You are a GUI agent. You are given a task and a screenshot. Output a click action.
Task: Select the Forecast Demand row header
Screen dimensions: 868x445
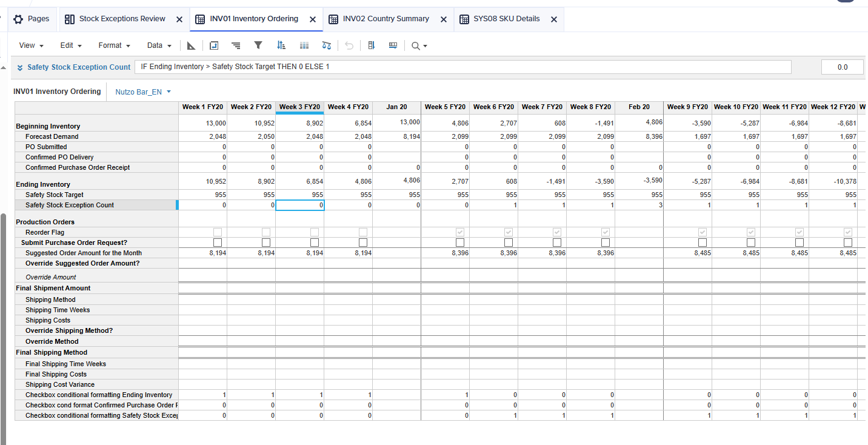[96, 136]
